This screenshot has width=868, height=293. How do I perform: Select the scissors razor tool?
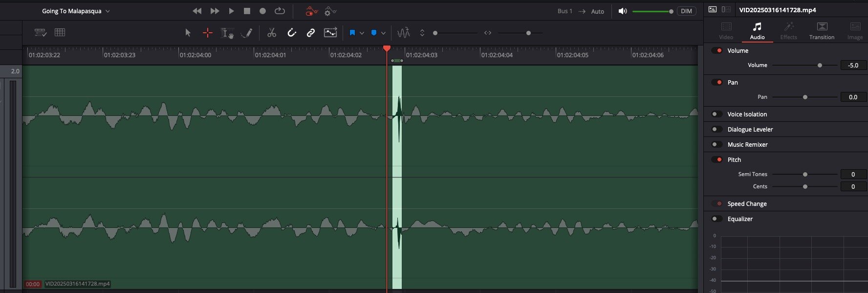tap(272, 33)
